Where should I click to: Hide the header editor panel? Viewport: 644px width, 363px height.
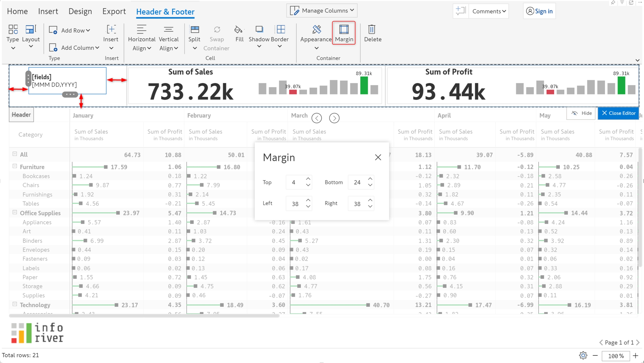[x=581, y=113]
